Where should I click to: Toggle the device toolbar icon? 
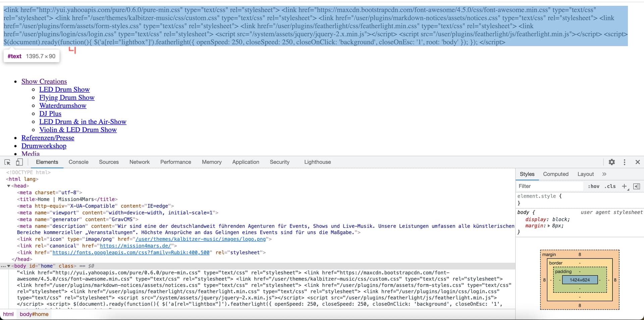[x=19, y=162]
